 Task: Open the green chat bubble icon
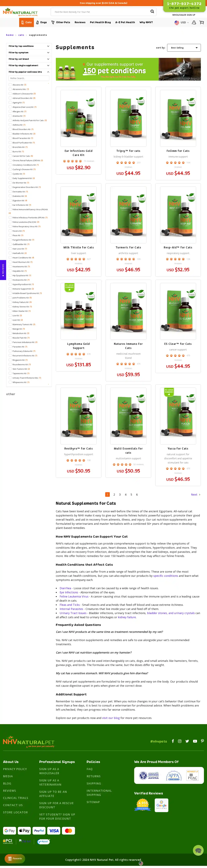pos(198,850)
